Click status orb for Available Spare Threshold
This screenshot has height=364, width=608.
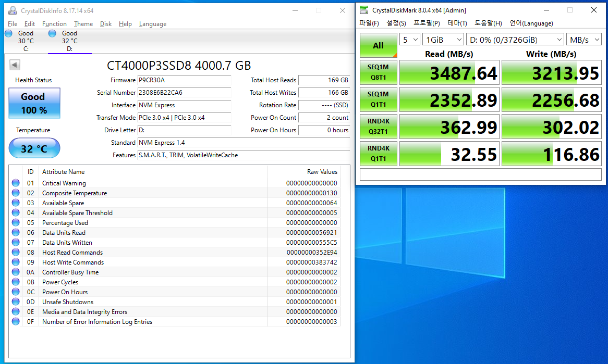coord(16,212)
